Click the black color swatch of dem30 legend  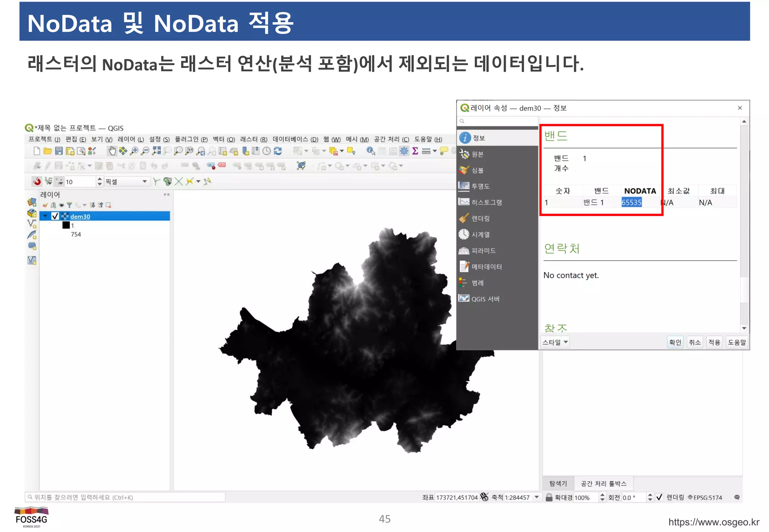tap(66, 225)
